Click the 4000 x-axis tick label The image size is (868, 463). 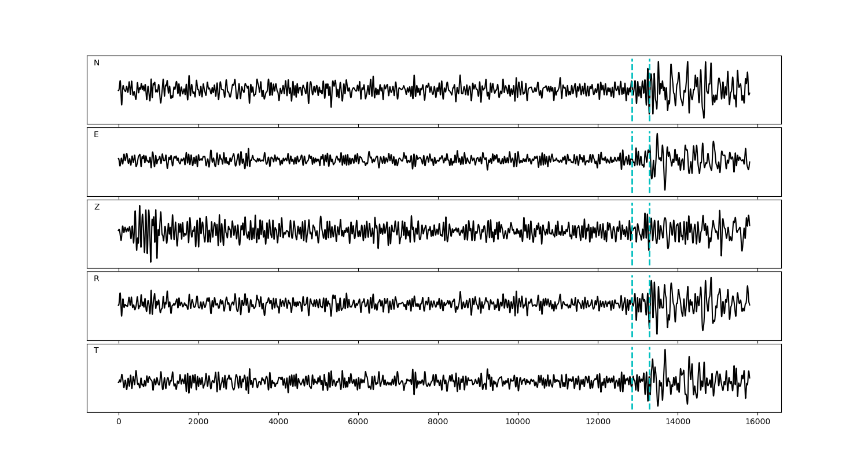pyautogui.click(x=278, y=422)
